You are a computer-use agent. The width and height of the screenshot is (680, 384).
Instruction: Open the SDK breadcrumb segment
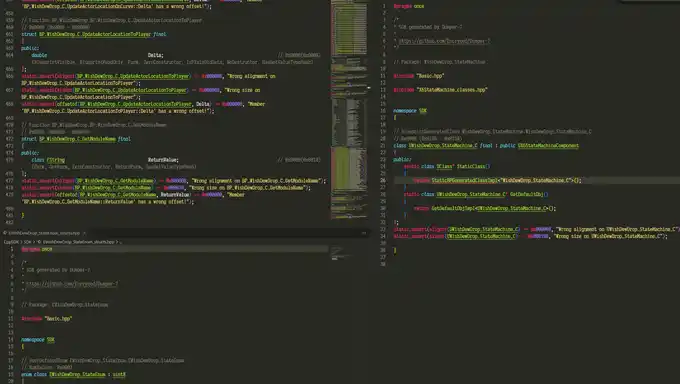(x=27, y=242)
